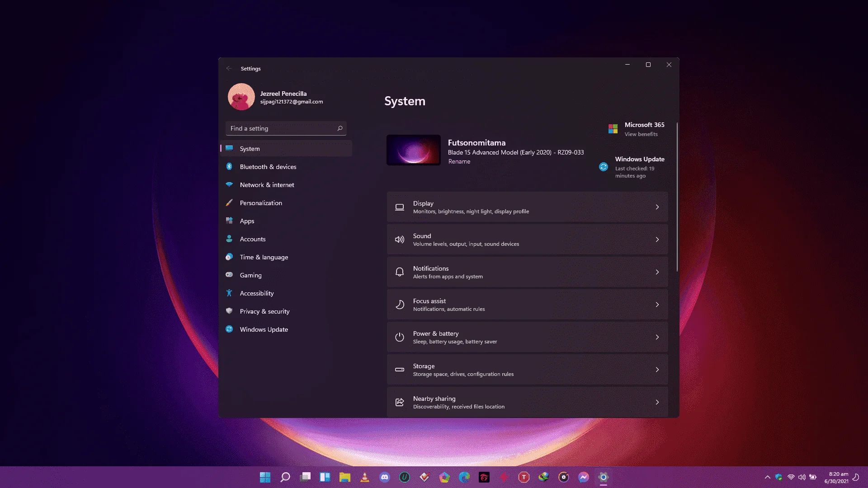This screenshot has height=488, width=868.
Task: Open Network & internet settings
Action: click(286, 185)
